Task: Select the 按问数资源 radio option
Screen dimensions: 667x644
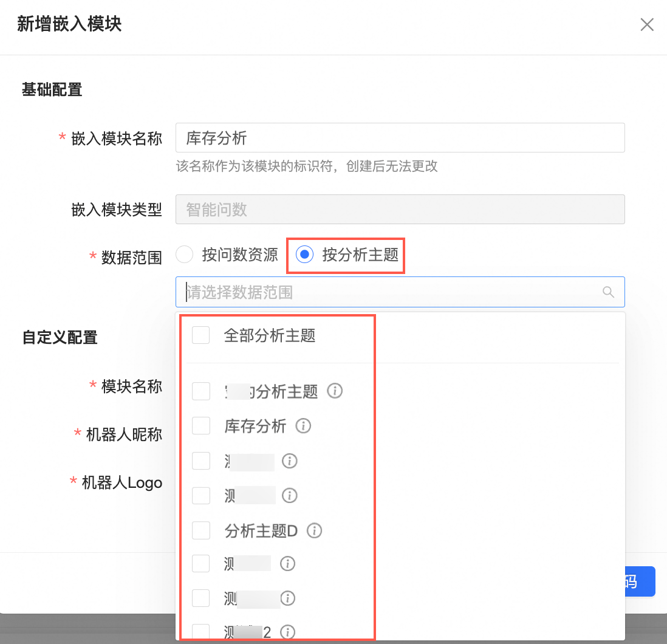Action: coord(185,255)
